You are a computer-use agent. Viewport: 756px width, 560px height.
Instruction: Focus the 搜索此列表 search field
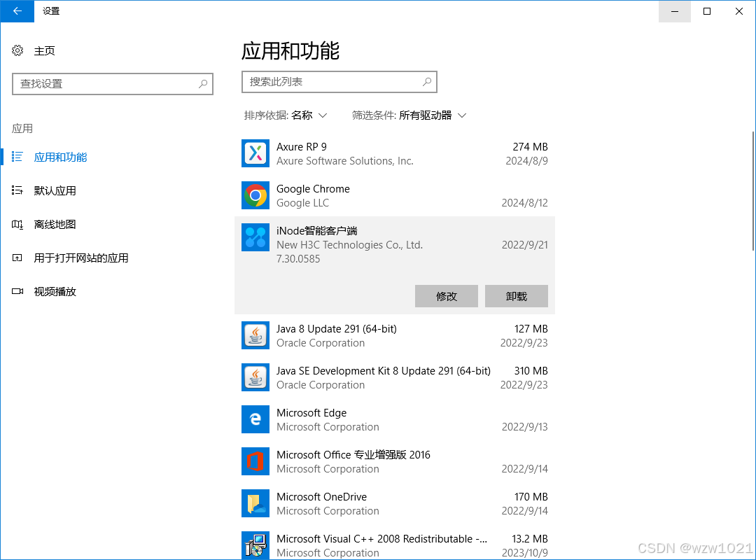click(339, 82)
